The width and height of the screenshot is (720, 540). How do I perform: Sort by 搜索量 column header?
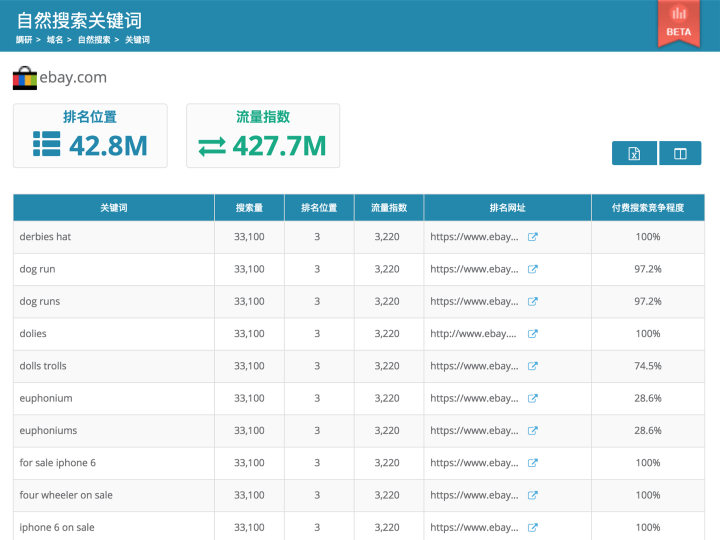tap(249, 208)
